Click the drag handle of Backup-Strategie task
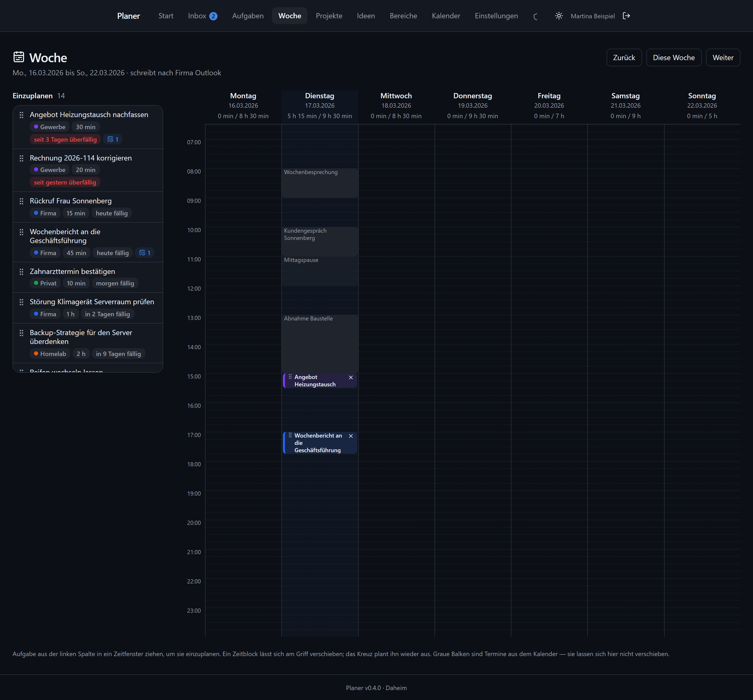The image size is (753, 700). [x=22, y=333]
